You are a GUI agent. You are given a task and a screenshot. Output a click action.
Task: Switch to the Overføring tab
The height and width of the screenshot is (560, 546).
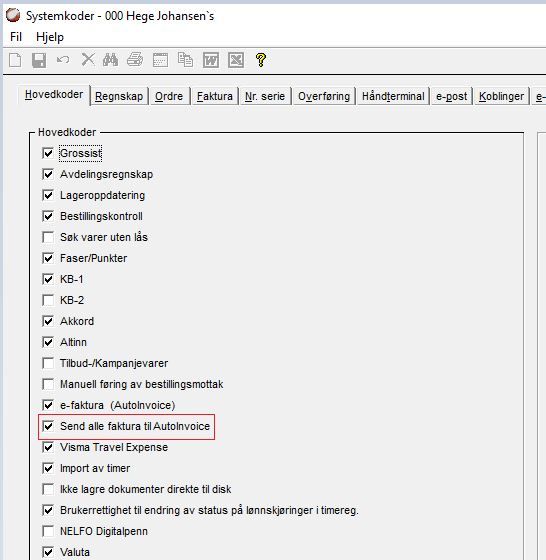pyautogui.click(x=324, y=96)
